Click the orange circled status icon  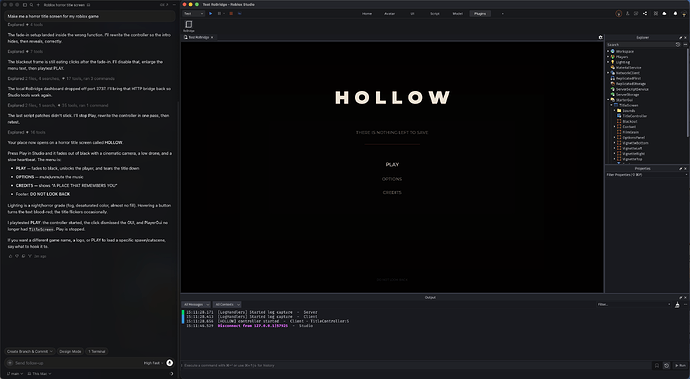coord(619,14)
